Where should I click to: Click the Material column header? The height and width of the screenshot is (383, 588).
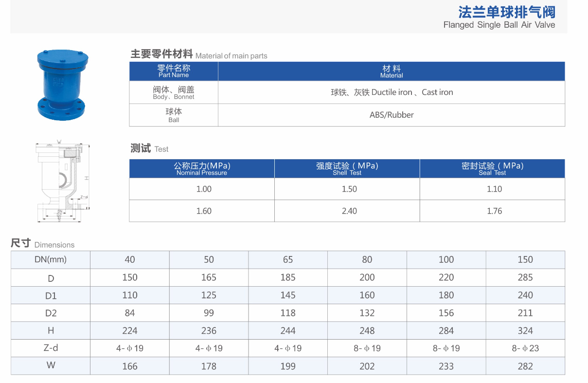(x=391, y=71)
